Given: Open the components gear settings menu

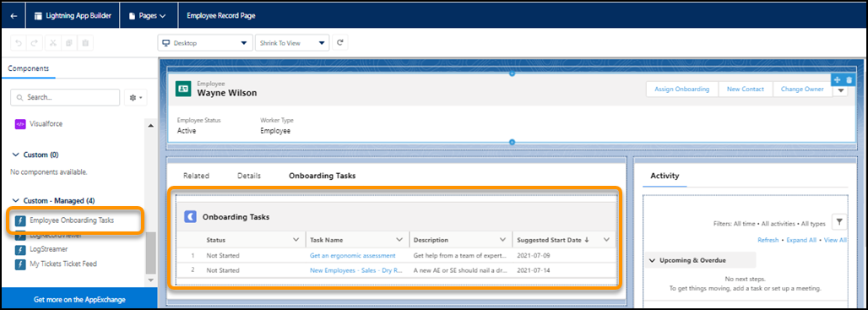Looking at the screenshot, I should click(x=135, y=97).
